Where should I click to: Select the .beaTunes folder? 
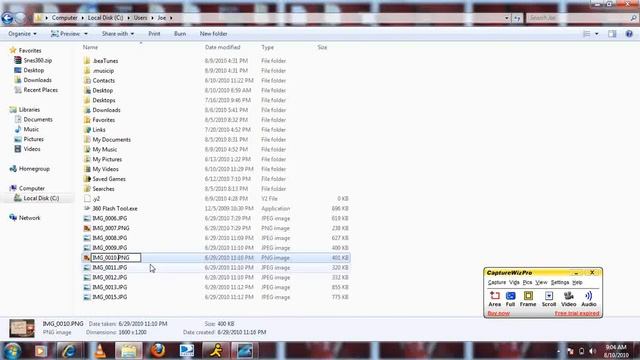[x=101, y=61]
